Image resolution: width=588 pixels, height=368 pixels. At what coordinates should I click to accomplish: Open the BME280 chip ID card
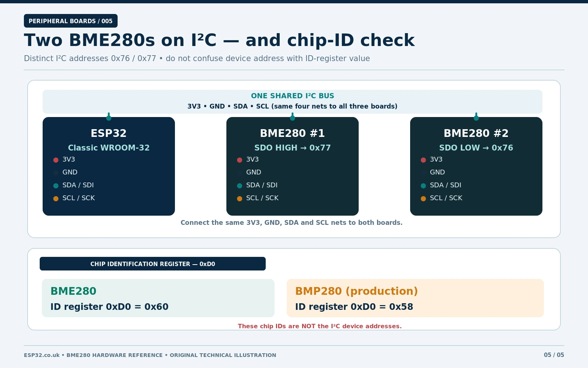(x=158, y=298)
